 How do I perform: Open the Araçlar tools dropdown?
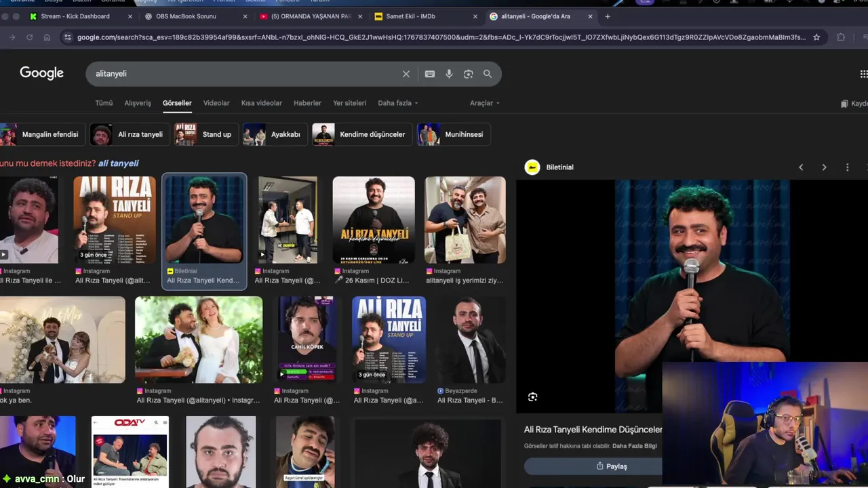click(484, 103)
